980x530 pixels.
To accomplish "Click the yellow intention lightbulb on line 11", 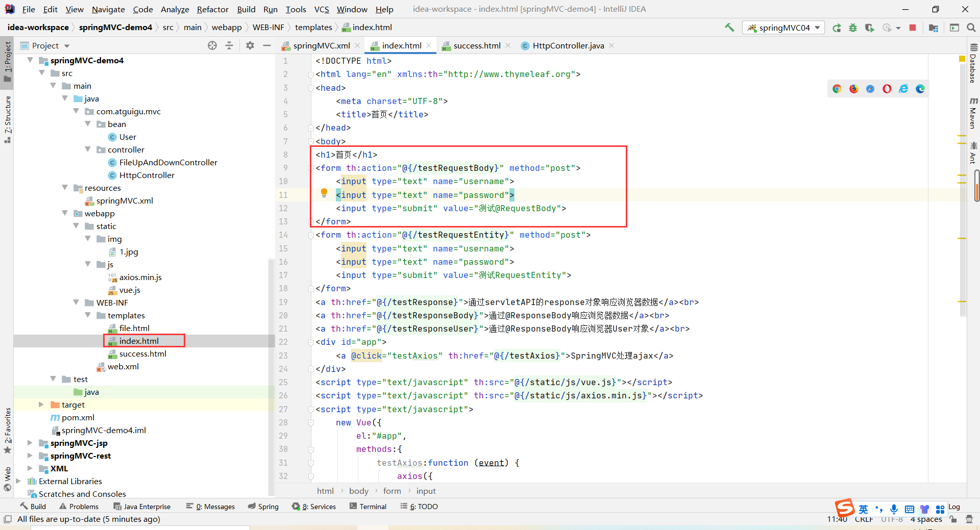I will (x=324, y=193).
